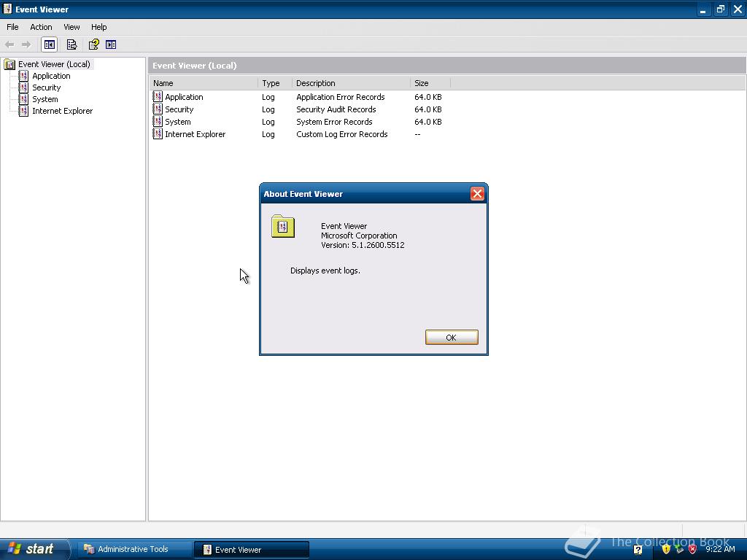
Task: Open the View menu
Action: [x=71, y=27]
